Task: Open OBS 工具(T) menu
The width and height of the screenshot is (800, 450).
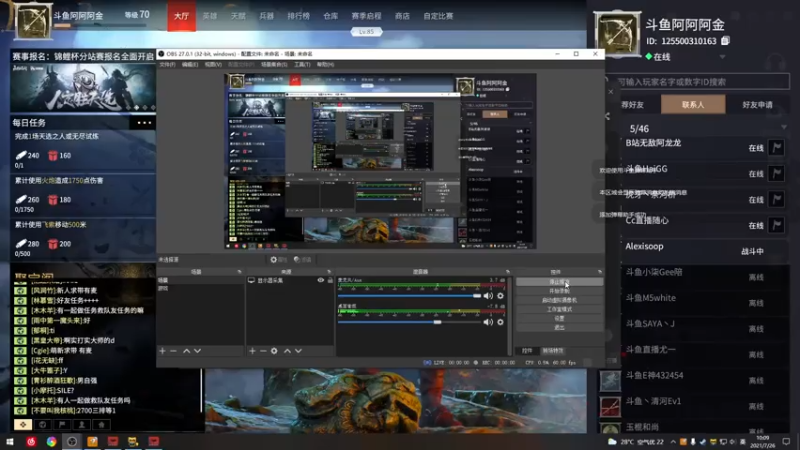Action: pos(302,65)
